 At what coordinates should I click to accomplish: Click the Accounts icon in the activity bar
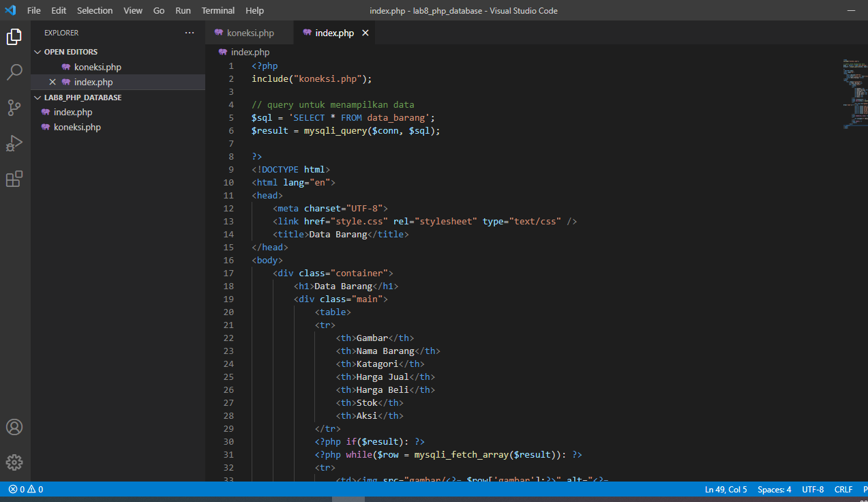coord(14,427)
